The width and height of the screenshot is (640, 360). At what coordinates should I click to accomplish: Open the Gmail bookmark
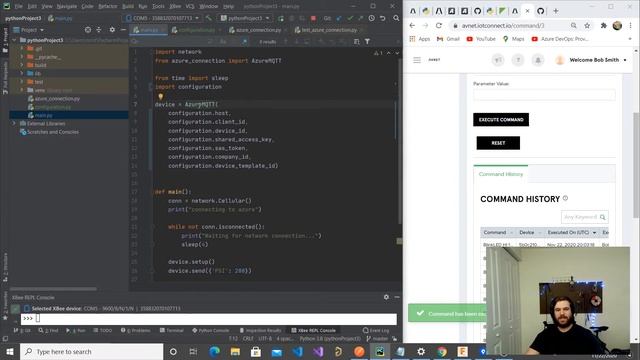coord(448,39)
